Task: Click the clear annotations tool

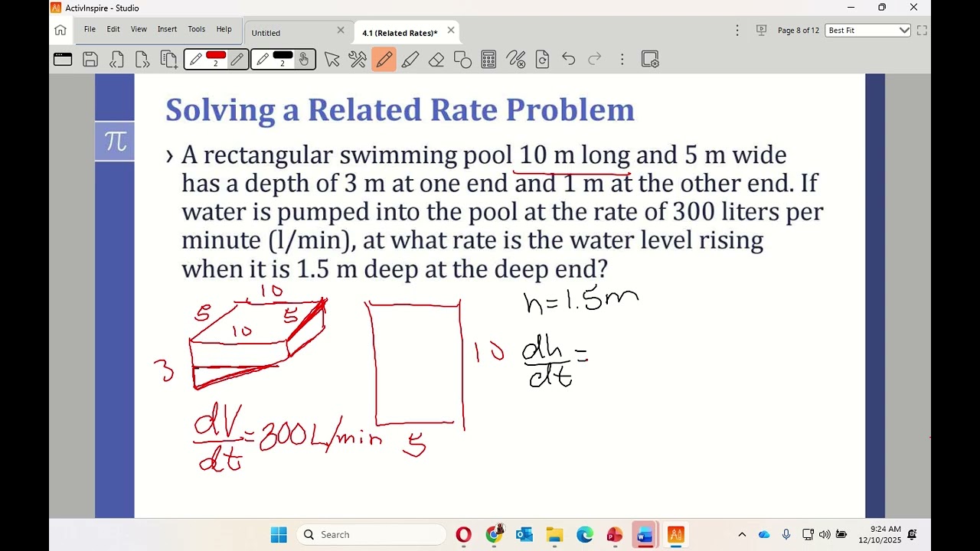Action: point(516,60)
